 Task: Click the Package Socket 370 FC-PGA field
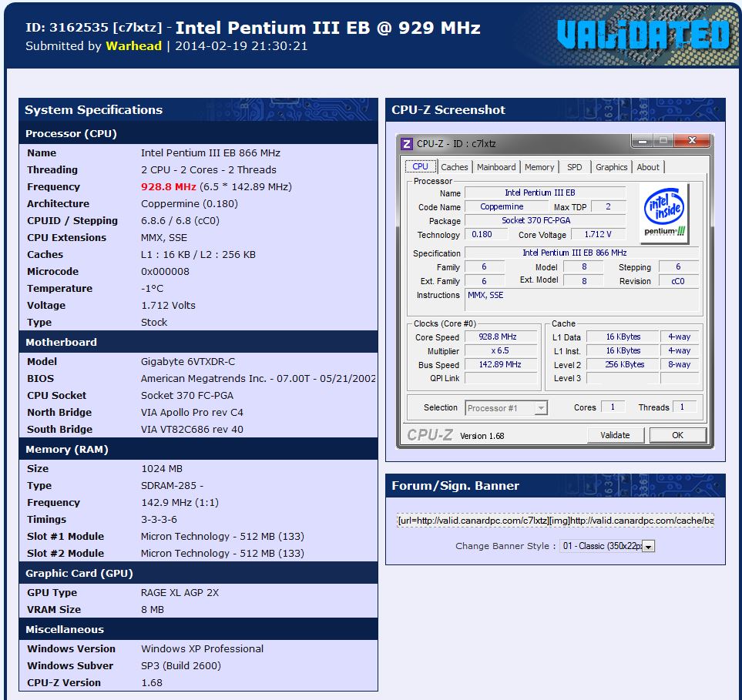[545, 220]
